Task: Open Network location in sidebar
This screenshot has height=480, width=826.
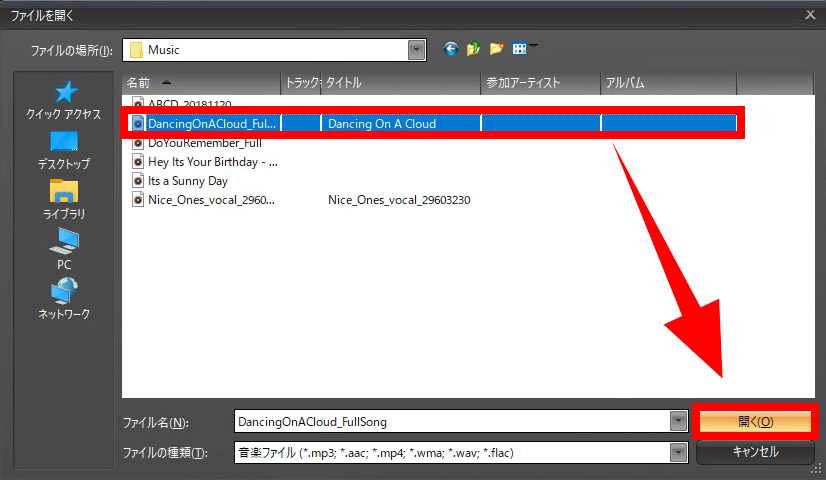Action: [x=64, y=299]
